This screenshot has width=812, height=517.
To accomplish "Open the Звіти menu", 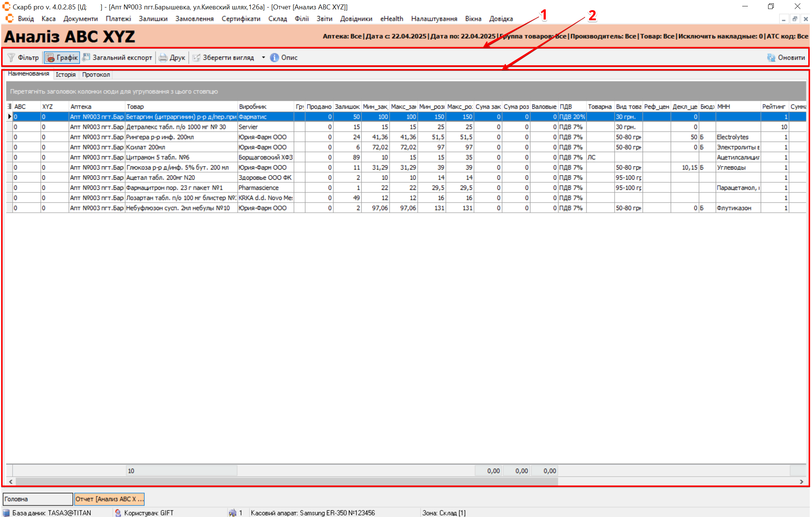I will pyautogui.click(x=324, y=19).
